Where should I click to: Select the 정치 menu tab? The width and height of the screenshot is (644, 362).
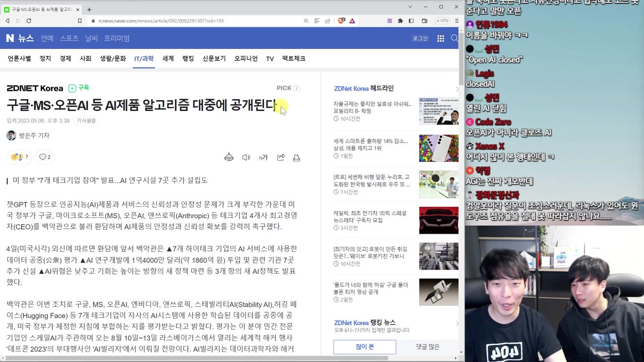click(45, 58)
